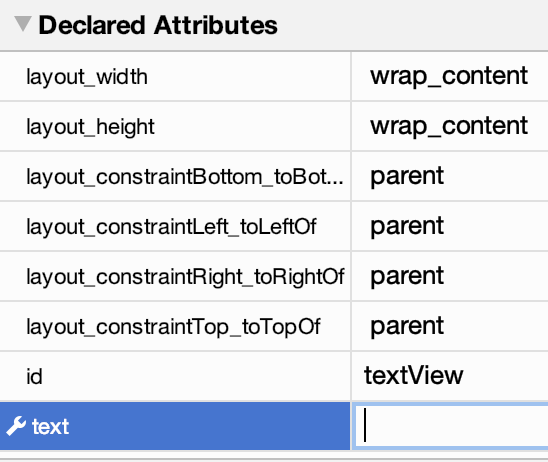Edit parent value for constraintLeft_toLeftOf

point(407,226)
